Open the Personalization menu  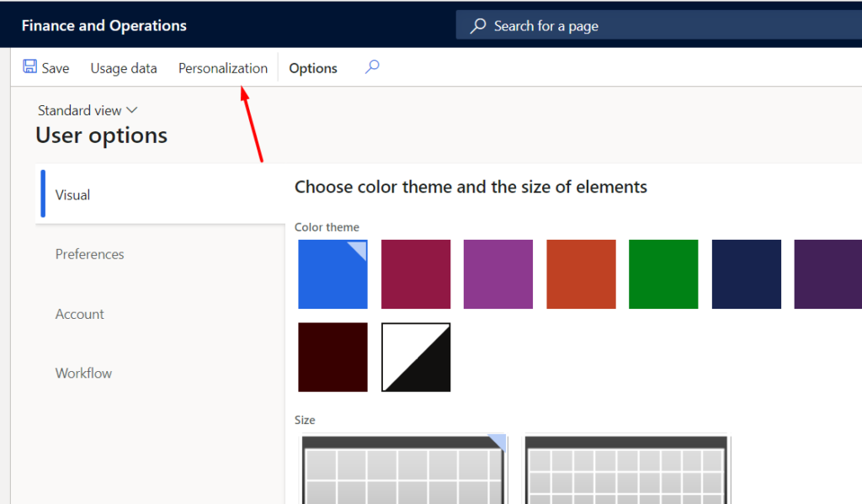pyautogui.click(x=222, y=68)
